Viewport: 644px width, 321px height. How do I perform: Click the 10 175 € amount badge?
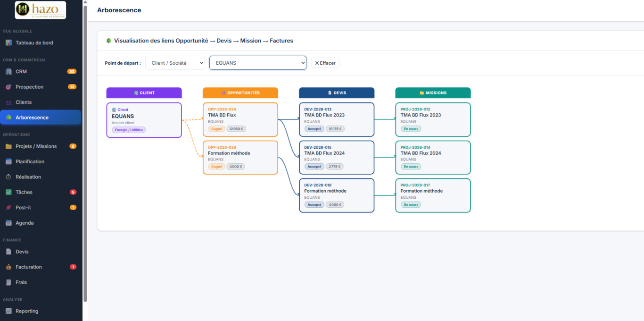335,129
